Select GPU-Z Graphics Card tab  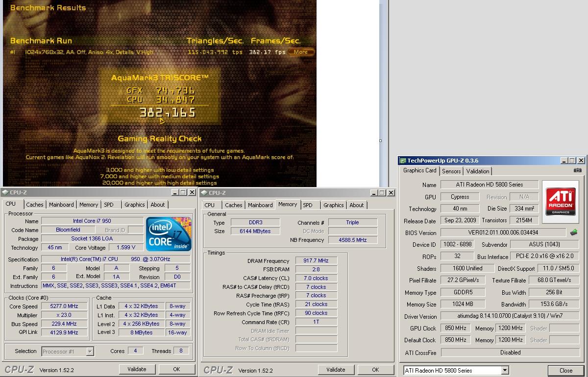[x=420, y=170]
